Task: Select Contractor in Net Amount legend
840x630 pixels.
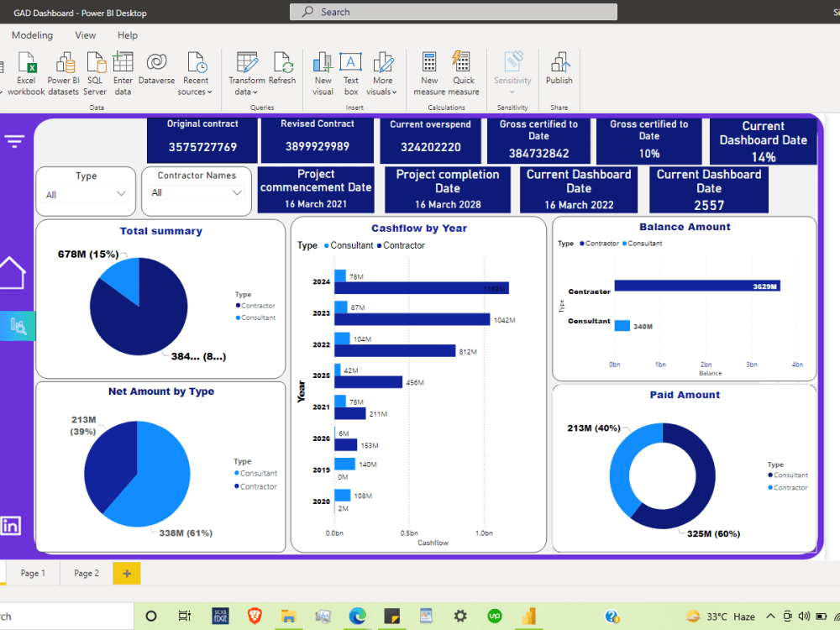Action: pyautogui.click(x=255, y=486)
